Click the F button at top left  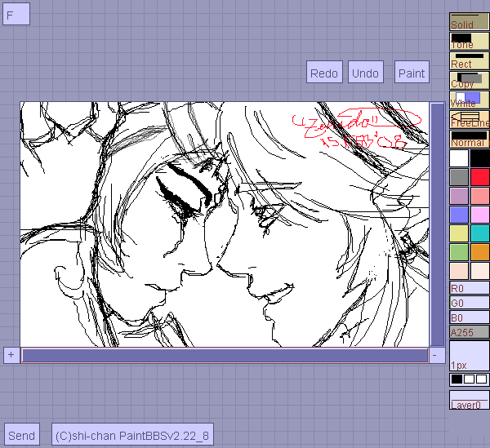(16, 14)
